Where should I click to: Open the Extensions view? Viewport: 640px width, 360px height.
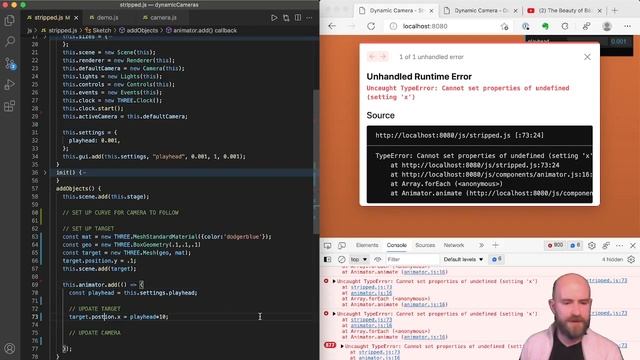point(9,106)
